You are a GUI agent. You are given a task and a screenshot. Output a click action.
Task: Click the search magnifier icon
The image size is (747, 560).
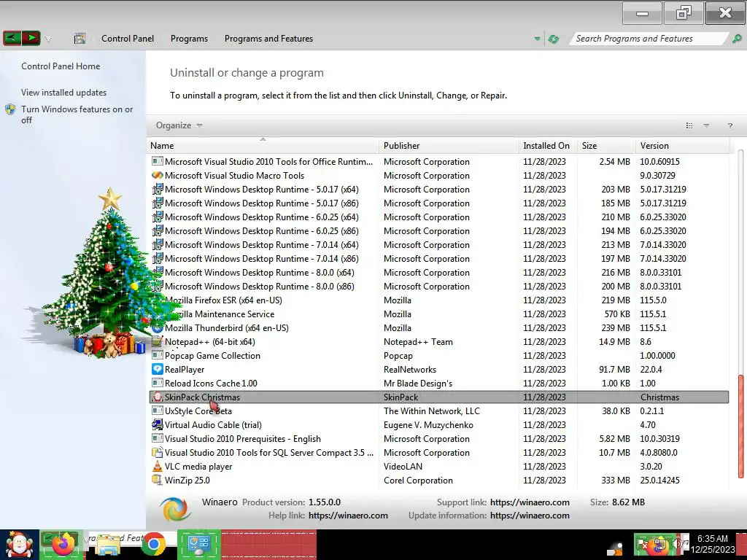click(737, 39)
